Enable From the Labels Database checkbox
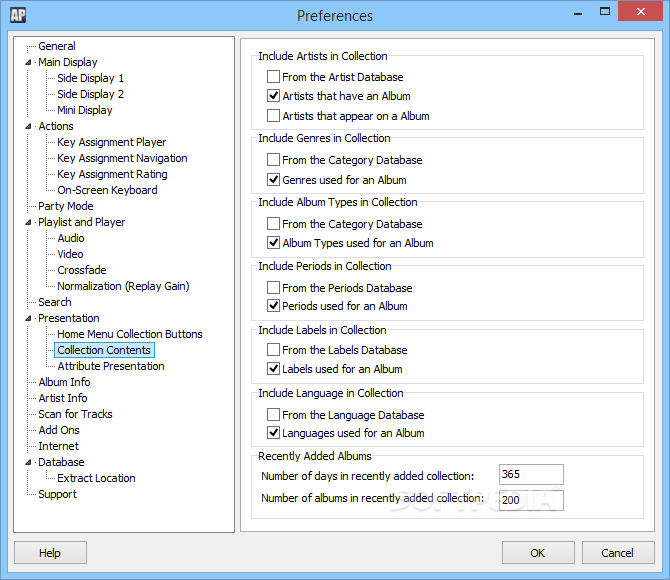The image size is (670, 580). pyautogui.click(x=273, y=350)
